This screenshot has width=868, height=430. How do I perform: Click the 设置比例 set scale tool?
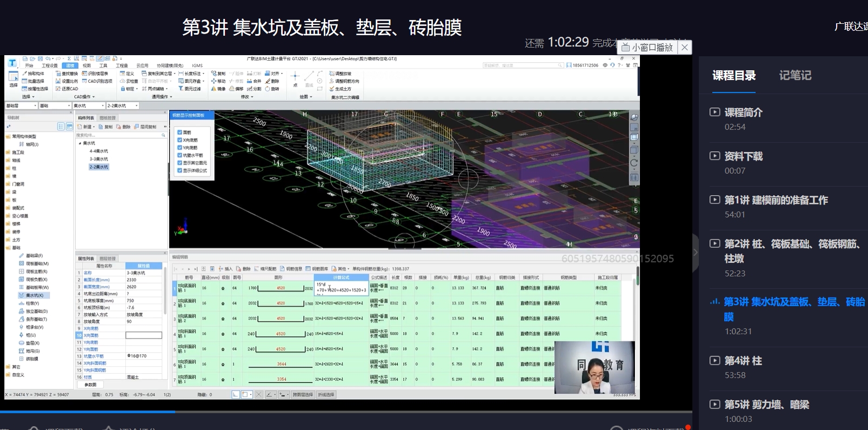[x=66, y=81]
